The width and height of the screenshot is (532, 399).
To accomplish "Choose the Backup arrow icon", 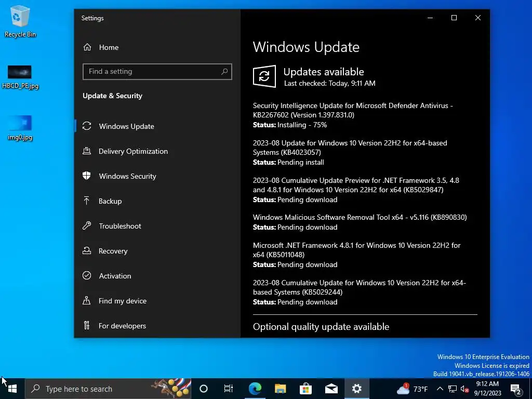I will [87, 201].
